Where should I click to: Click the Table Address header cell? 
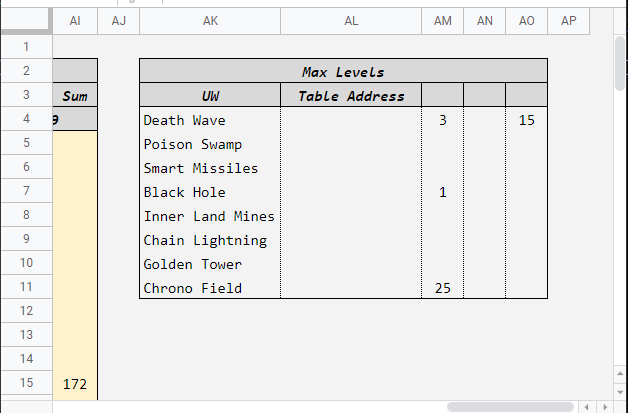click(351, 96)
